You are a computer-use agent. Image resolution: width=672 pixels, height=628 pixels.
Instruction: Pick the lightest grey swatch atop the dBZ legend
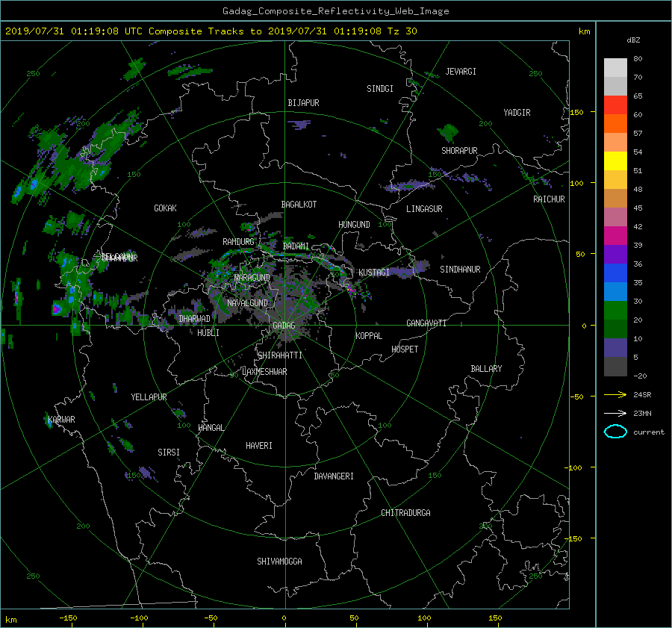[x=615, y=68]
